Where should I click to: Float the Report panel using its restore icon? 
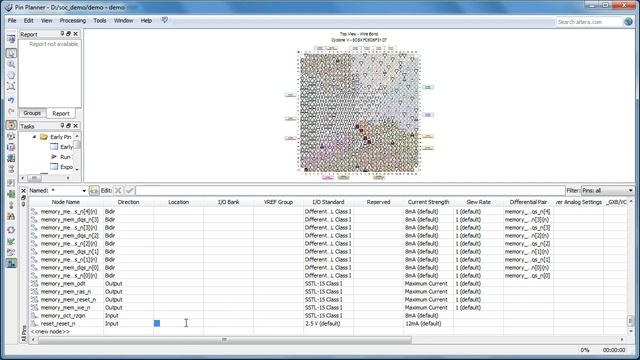click(x=69, y=34)
